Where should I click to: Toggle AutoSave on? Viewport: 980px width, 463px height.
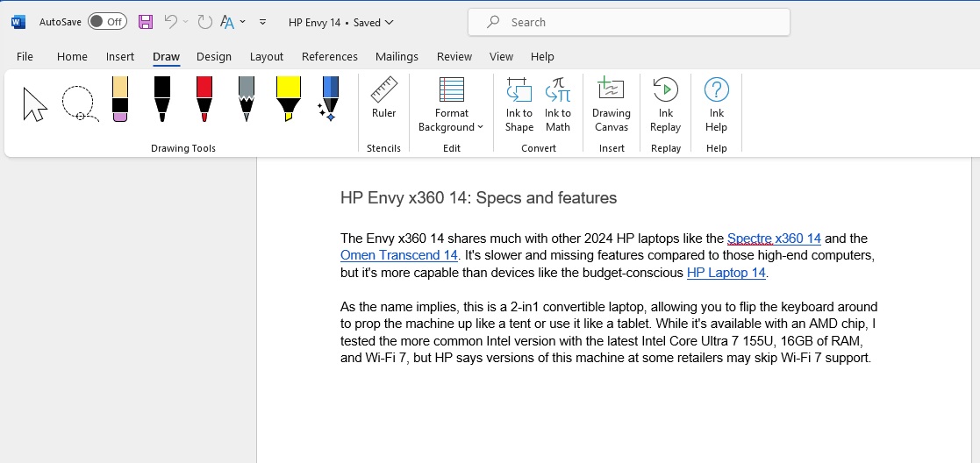(x=107, y=22)
